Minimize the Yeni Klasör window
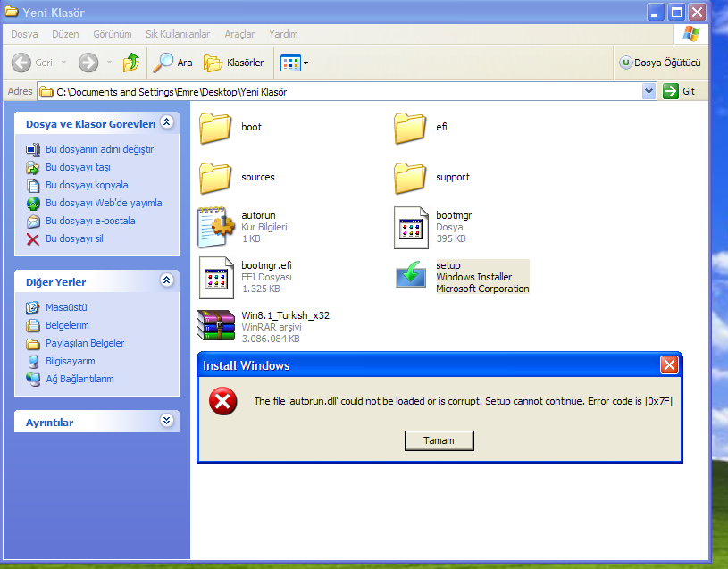This screenshot has height=569, width=728. [656, 13]
